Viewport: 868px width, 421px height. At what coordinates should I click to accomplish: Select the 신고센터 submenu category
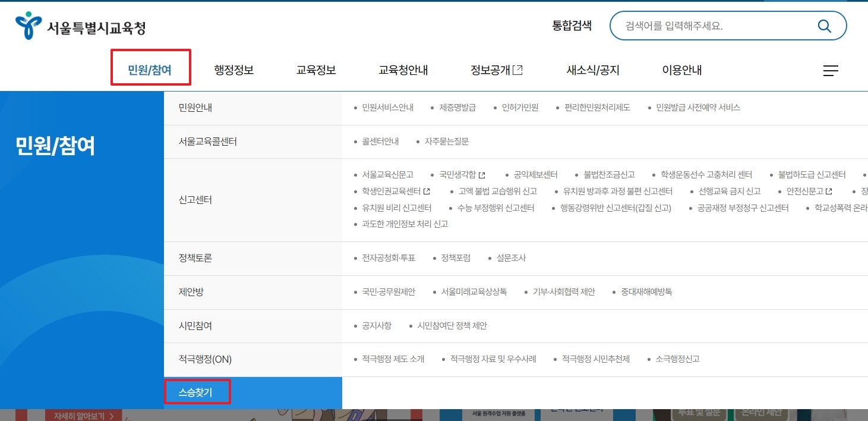pos(253,200)
